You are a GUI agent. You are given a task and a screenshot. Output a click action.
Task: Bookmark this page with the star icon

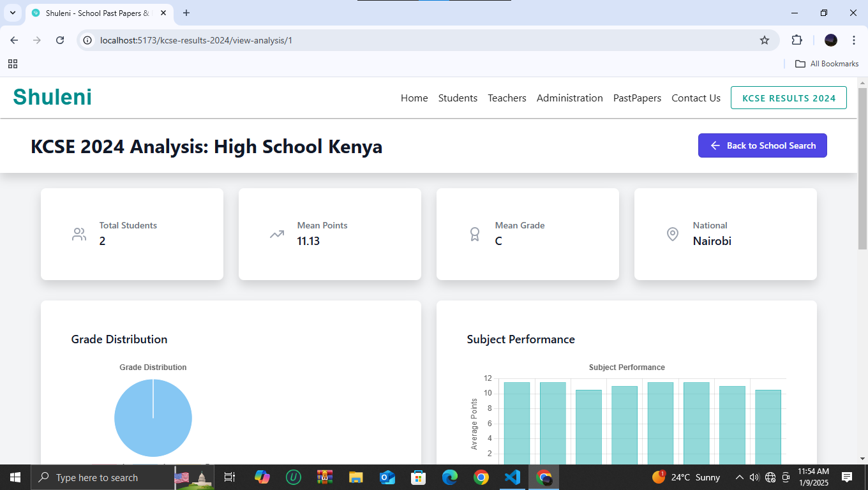point(765,40)
